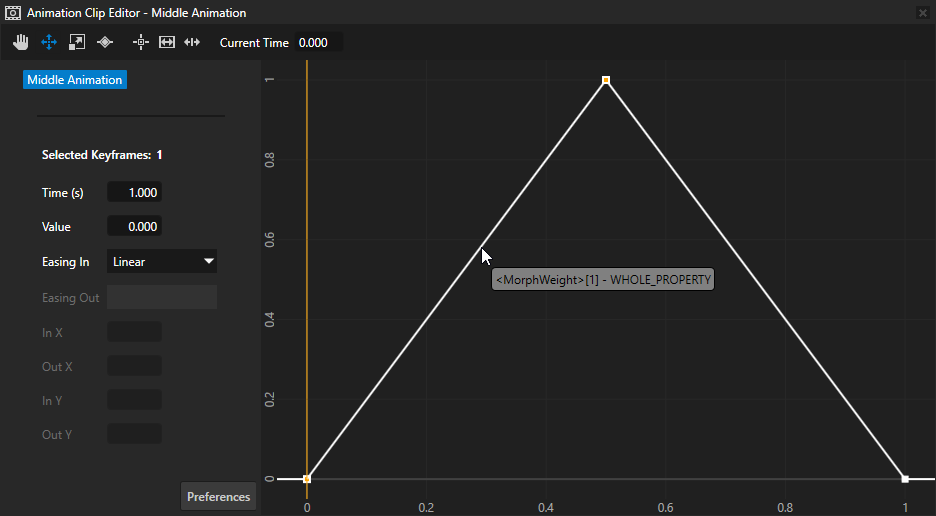Click the Time (s) value field
936x516 pixels.
(x=134, y=193)
